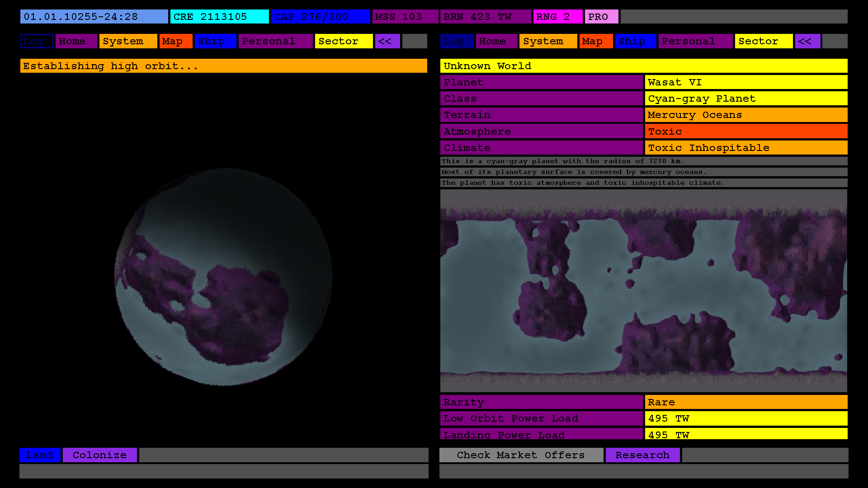The height and width of the screenshot is (488, 868).
Task: Select the Toxic atmosphere value field
Action: 746,131
